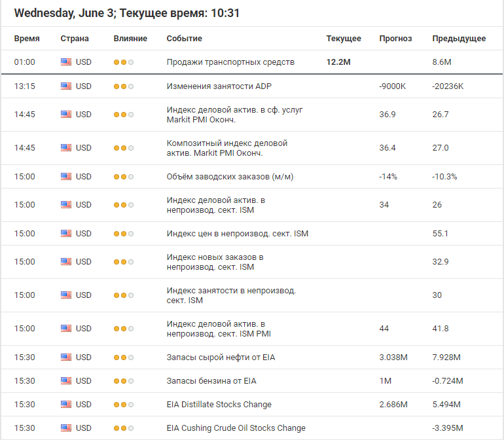Click the flag icon beside ADP employment change
The width and height of the screenshot is (504, 440).
[x=66, y=86]
